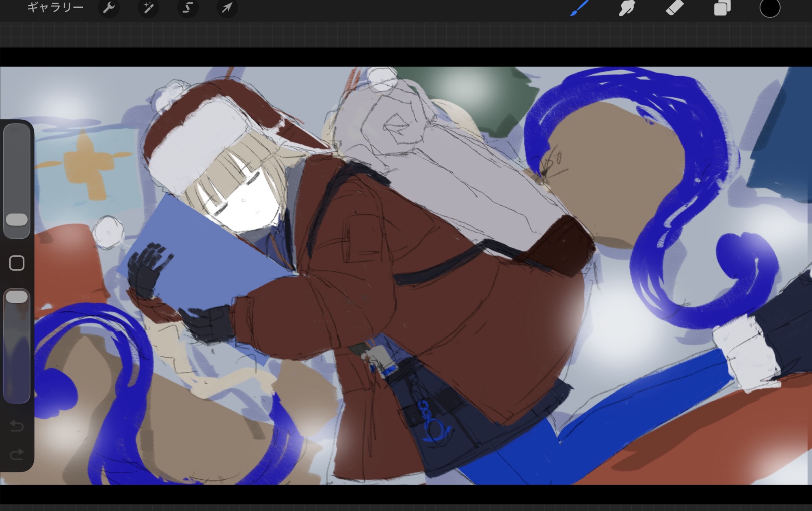Select the Paint brush tool
The height and width of the screenshot is (511, 812).
pos(579,7)
